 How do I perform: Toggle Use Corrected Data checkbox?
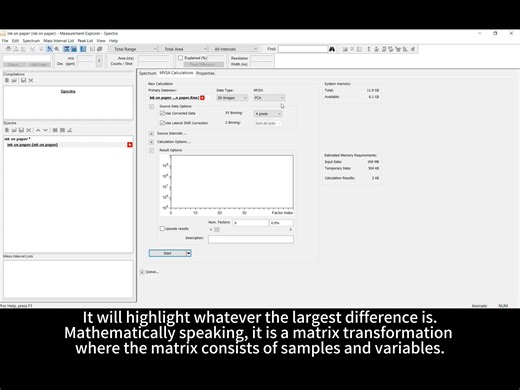pos(162,113)
